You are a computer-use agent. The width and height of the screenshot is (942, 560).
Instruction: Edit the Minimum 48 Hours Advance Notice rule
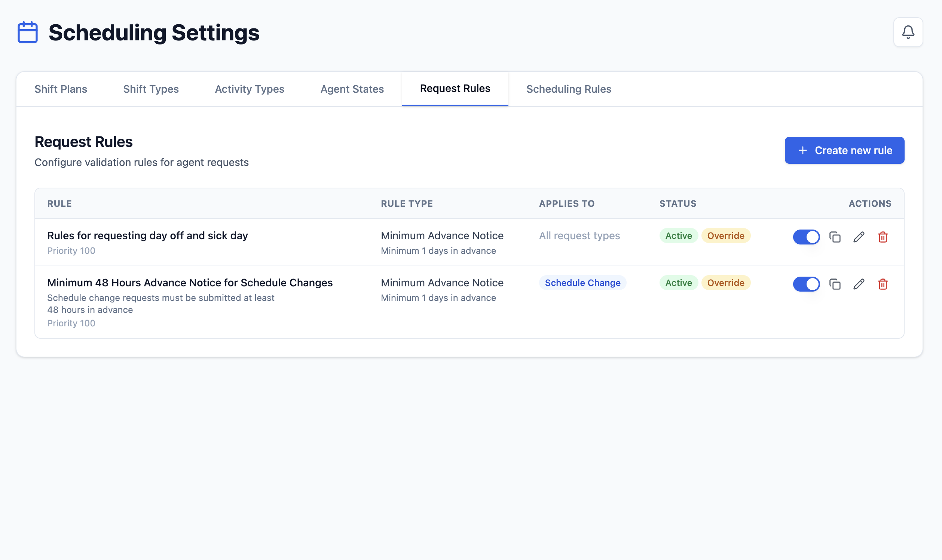point(859,284)
